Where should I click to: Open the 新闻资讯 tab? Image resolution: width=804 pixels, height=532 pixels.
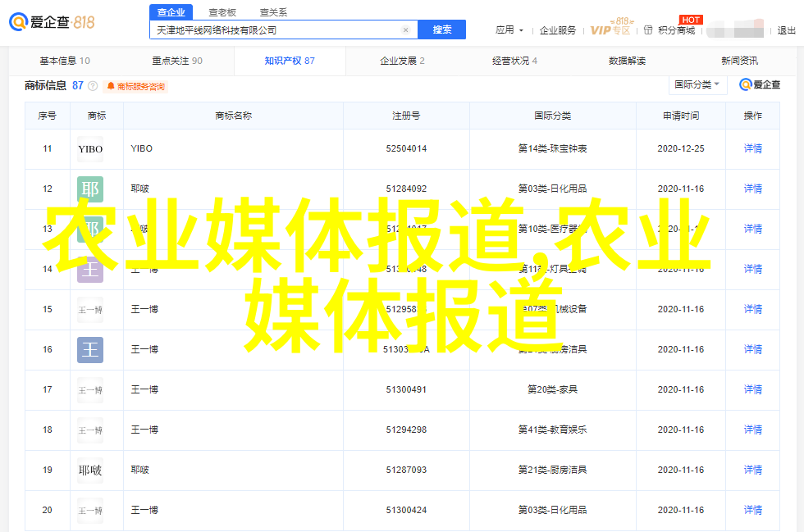[x=739, y=61]
